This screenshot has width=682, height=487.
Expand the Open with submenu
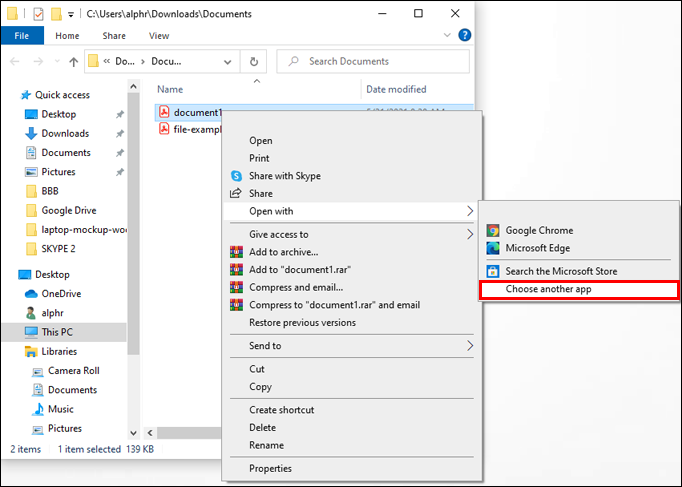coord(352,211)
